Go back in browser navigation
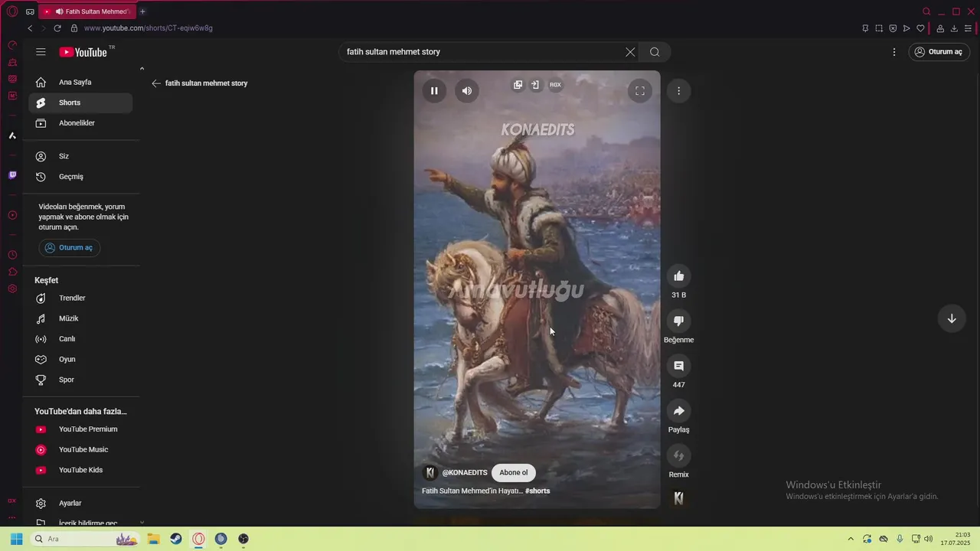 30,28
